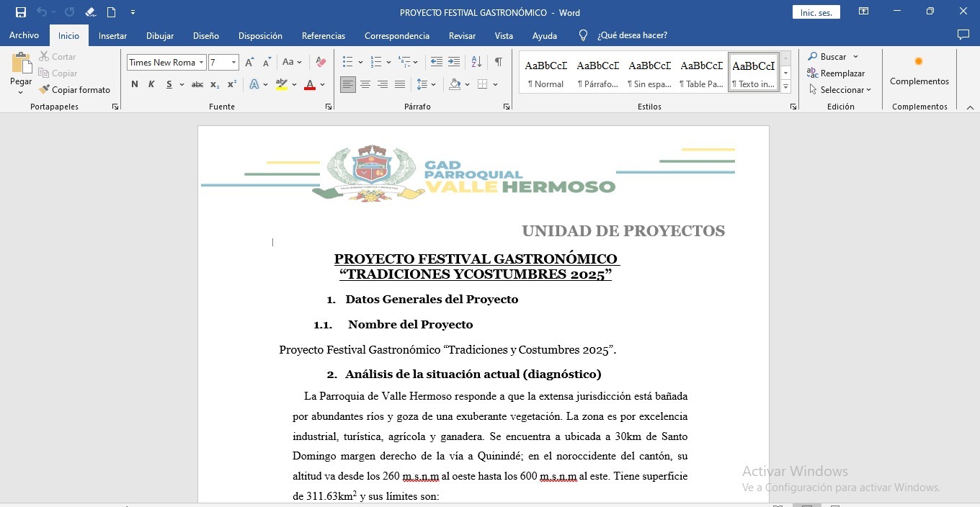The image size is (980, 507).
Task: Click the Reemplazar button
Action: [x=836, y=73]
